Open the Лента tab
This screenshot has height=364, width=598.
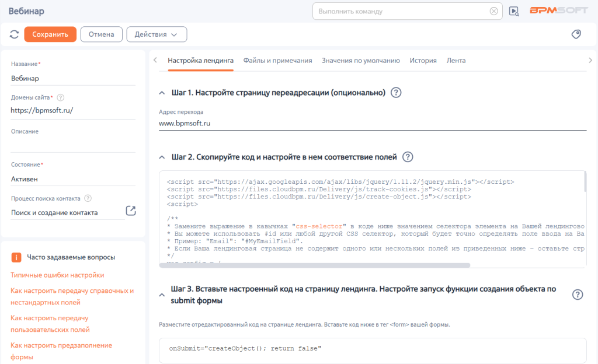click(x=456, y=61)
